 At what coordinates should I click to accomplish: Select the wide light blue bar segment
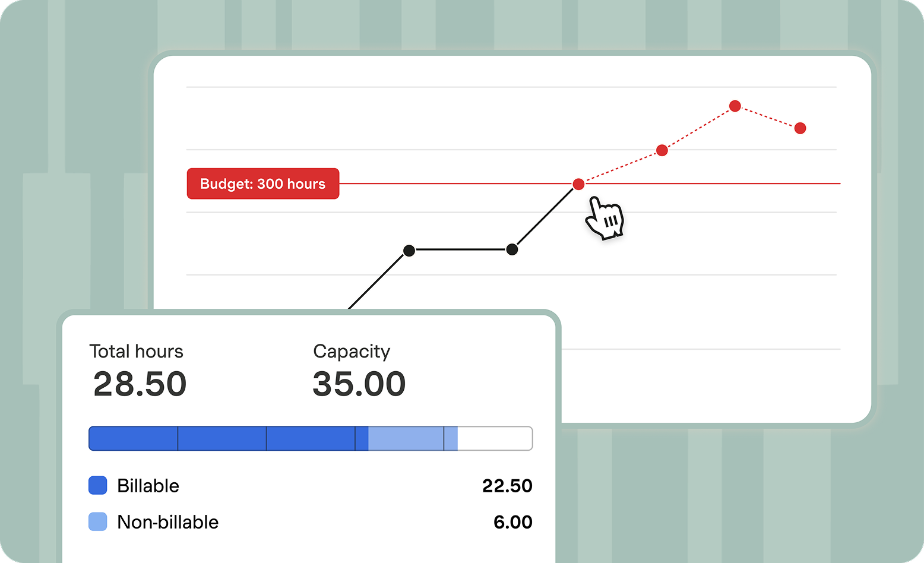pos(406,438)
